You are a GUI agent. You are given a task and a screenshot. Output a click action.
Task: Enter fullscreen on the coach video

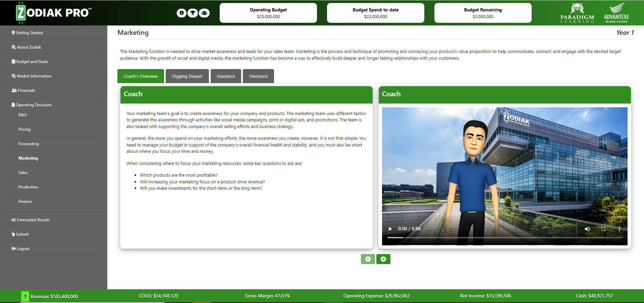coord(603,229)
